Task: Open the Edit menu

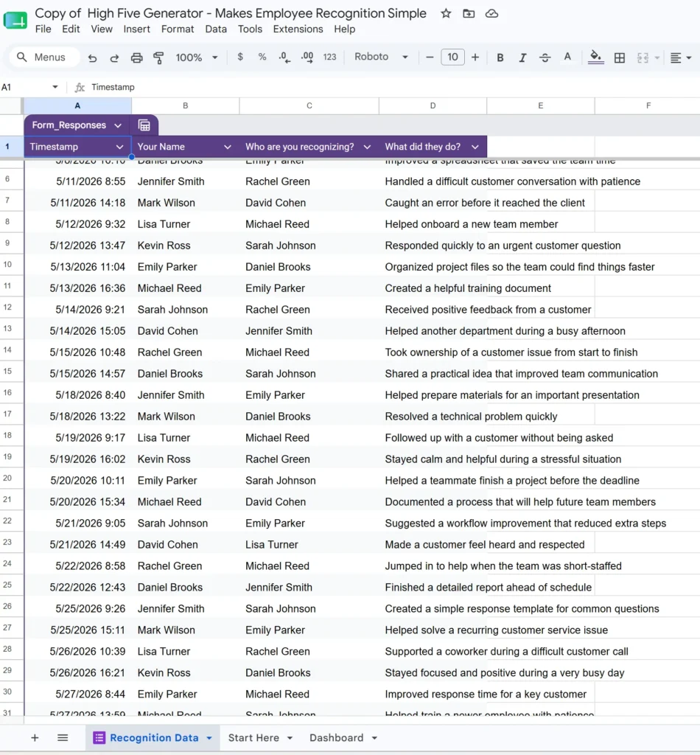Action: pyautogui.click(x=71, y=29)
